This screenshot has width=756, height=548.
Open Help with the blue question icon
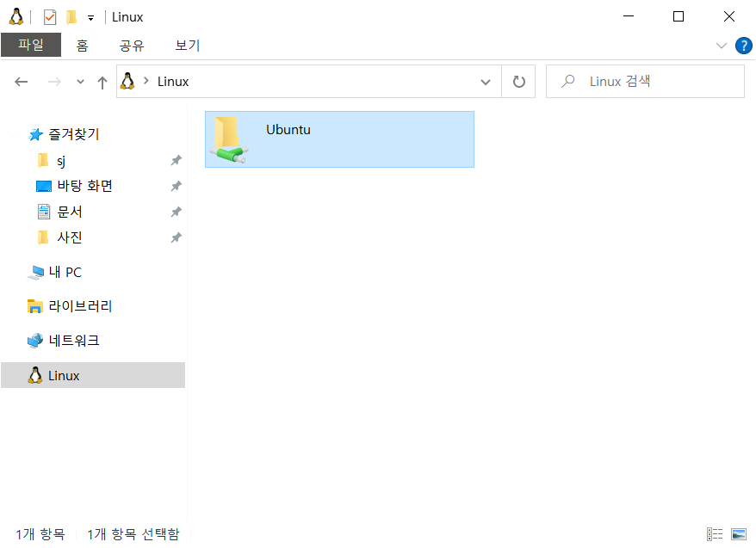[743, 46]
